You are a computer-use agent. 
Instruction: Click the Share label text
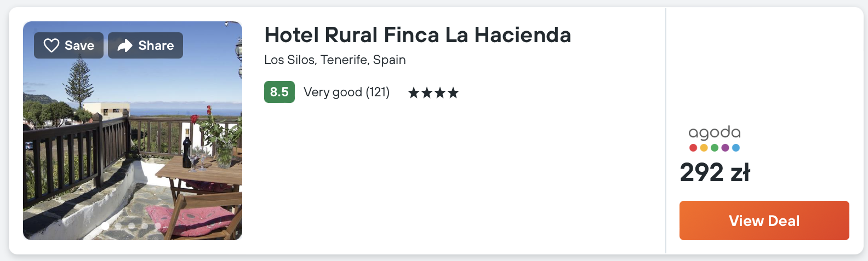click(156, 45)
